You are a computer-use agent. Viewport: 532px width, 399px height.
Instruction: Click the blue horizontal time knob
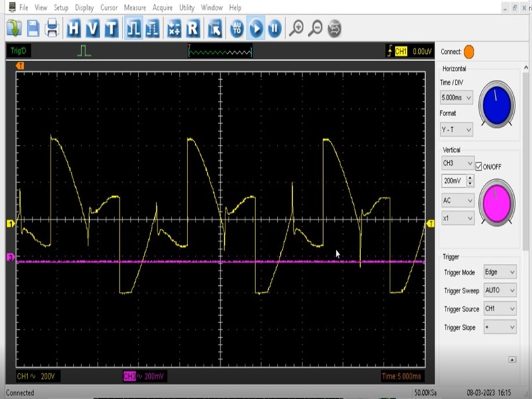pos(497,104)
